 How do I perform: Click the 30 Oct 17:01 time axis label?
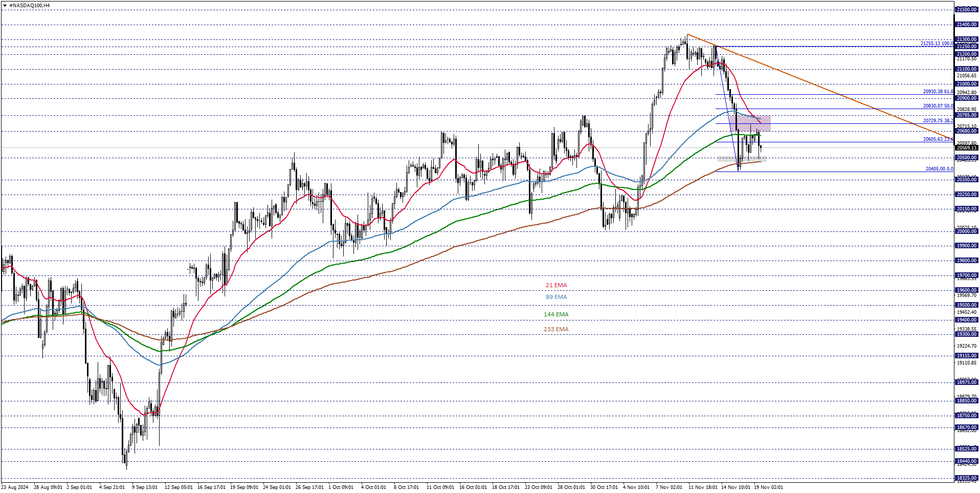(604, 487)
